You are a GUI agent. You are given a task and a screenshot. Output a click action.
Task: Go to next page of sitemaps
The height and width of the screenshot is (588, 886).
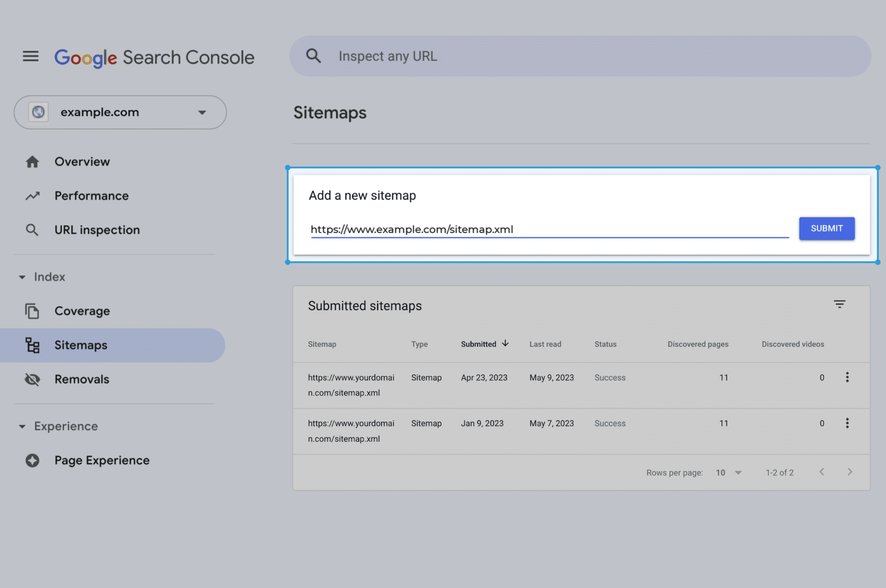point(849,472)
